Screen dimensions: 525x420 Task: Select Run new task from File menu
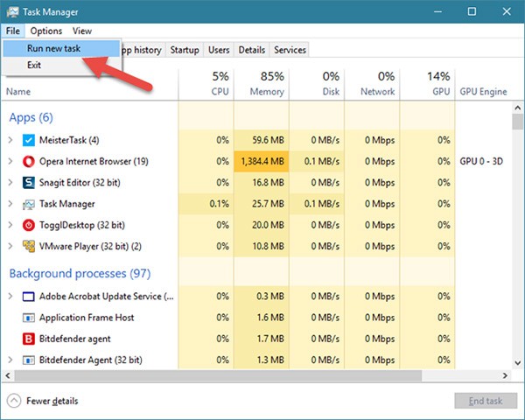point(54,49)
